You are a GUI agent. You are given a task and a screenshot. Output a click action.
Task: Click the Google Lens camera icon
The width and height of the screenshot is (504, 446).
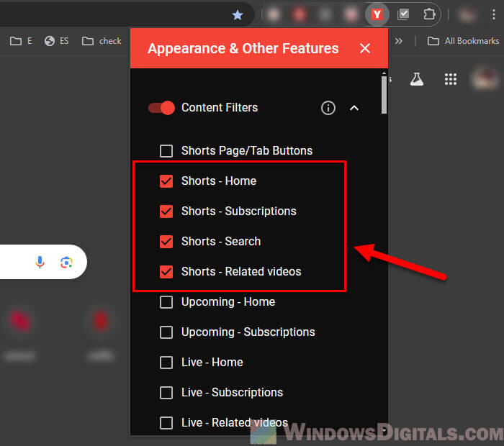(66, 263)
